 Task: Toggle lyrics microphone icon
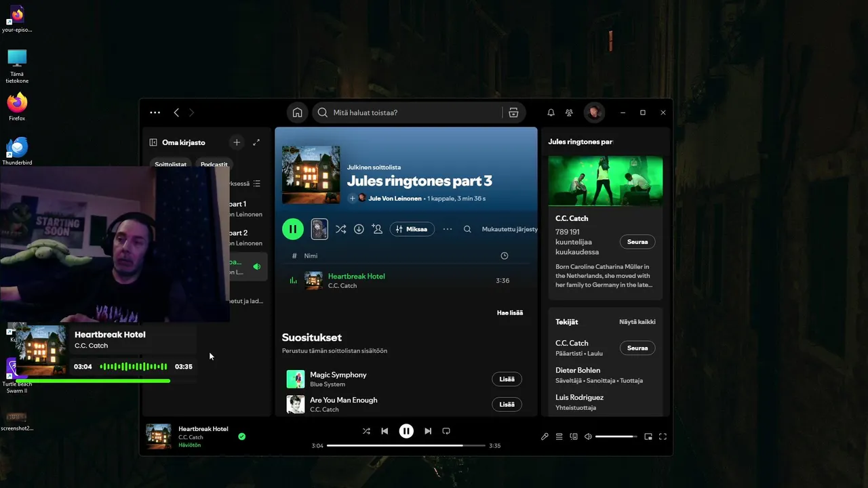click(545, 436)
